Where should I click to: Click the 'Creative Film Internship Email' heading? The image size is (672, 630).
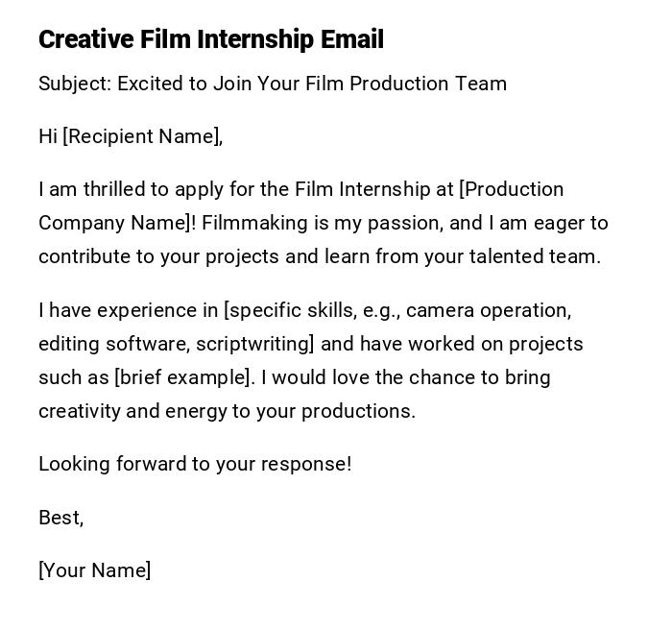[211, 39]
